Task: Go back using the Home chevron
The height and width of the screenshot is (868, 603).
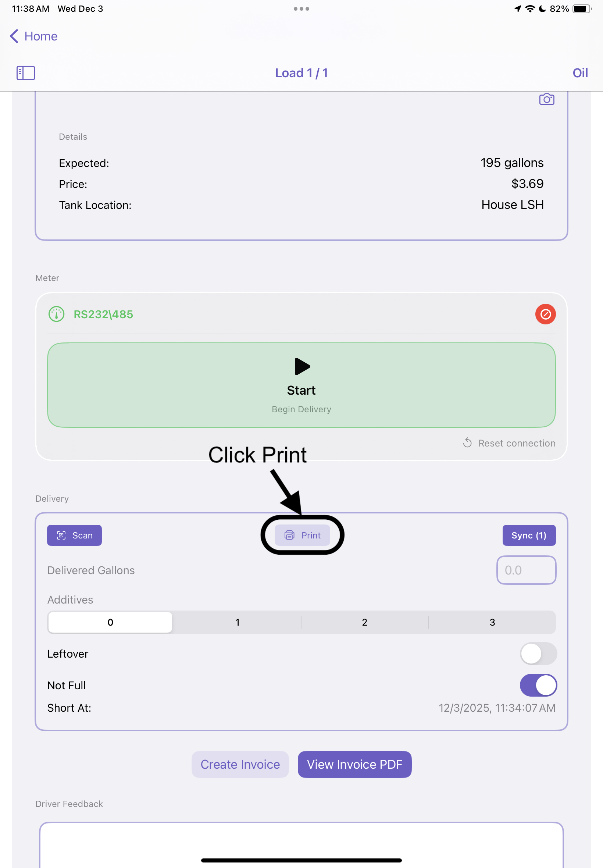Action: (x=14, y=36)
